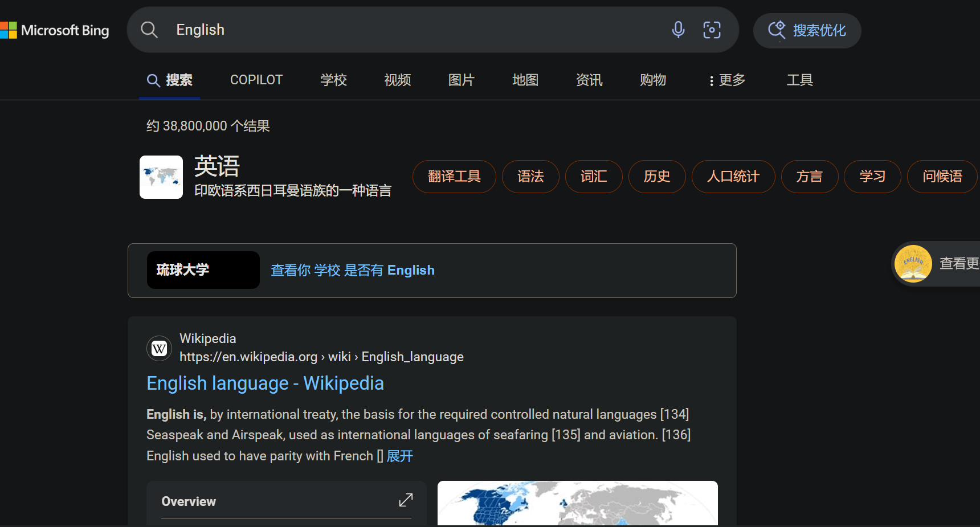Select the 语法 chip
The width and height of the screenshot is (980, 527).
(x=530, y=177)
